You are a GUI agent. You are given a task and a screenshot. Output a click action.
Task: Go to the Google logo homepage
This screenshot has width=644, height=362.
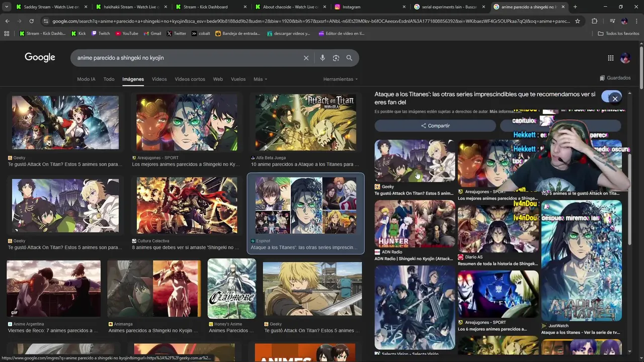[40, 57]
